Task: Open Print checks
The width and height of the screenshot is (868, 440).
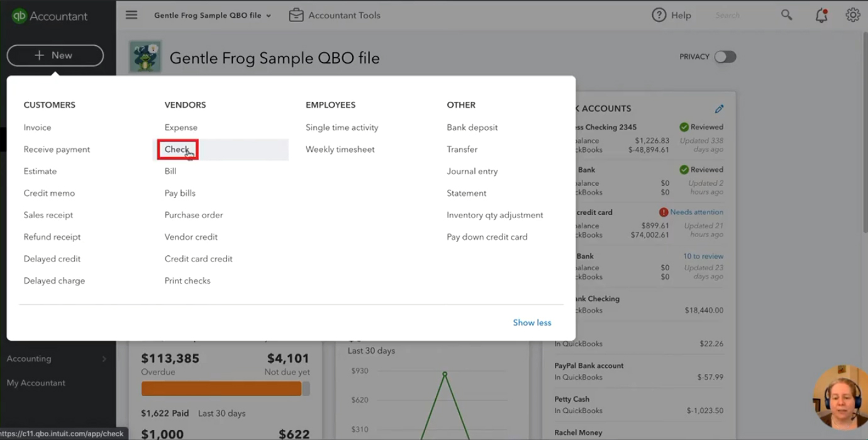Action: pos(187,281)
